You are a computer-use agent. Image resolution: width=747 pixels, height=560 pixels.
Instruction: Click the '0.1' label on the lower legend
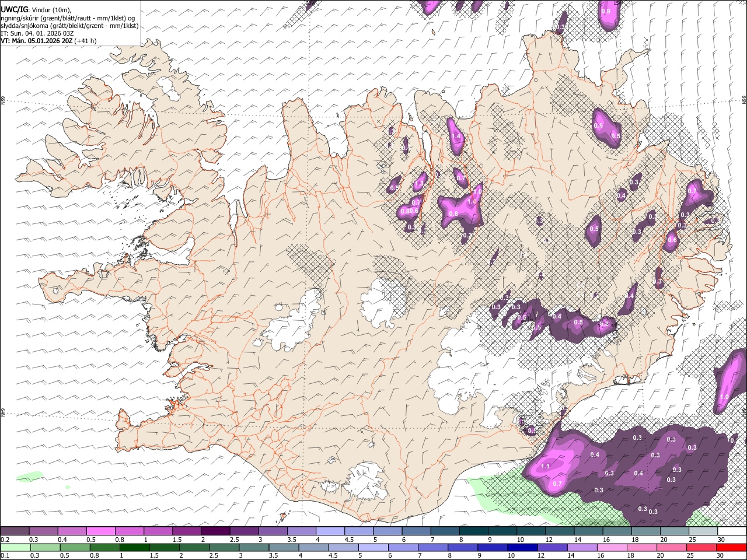point(5,556)
